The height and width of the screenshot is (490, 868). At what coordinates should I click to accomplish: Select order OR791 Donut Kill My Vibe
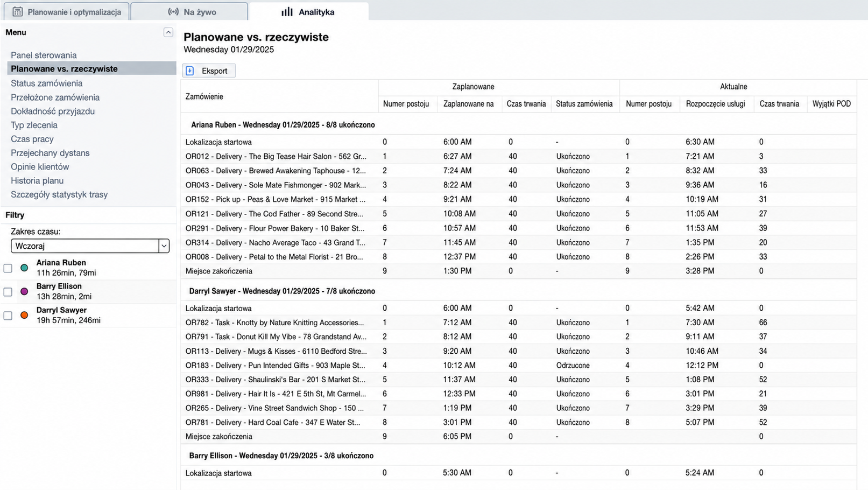pos(276,337)
